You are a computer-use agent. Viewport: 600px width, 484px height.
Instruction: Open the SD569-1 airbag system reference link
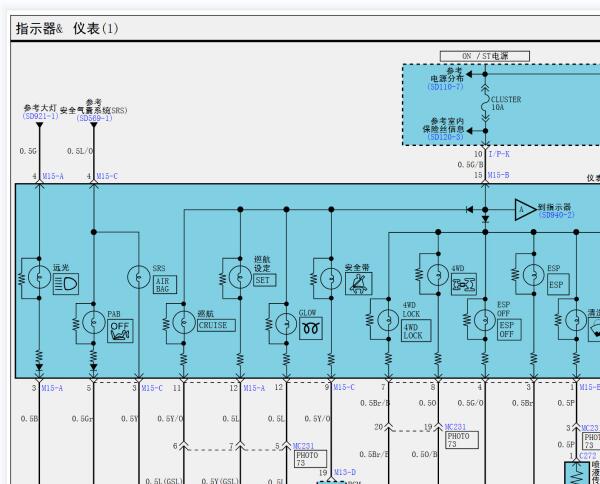click(x=94, y=118)
